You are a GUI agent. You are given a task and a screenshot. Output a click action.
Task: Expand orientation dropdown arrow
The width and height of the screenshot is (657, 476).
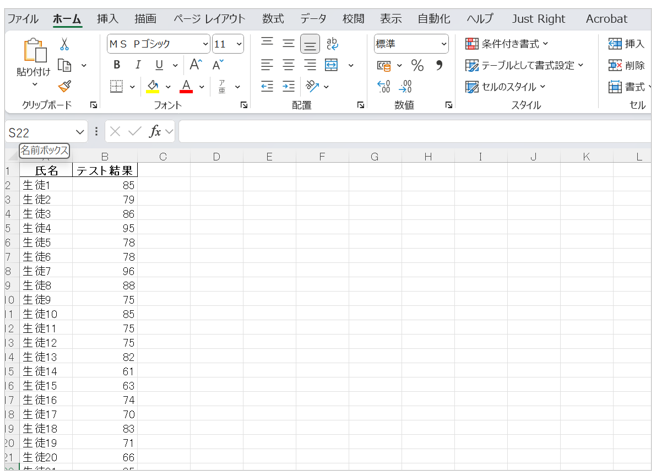[326, 87]
